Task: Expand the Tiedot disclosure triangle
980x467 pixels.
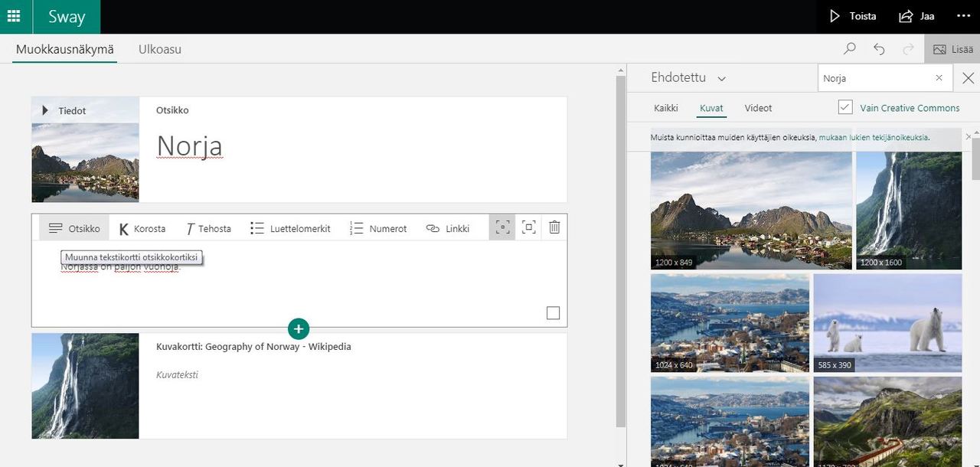Action: point(45,110)
